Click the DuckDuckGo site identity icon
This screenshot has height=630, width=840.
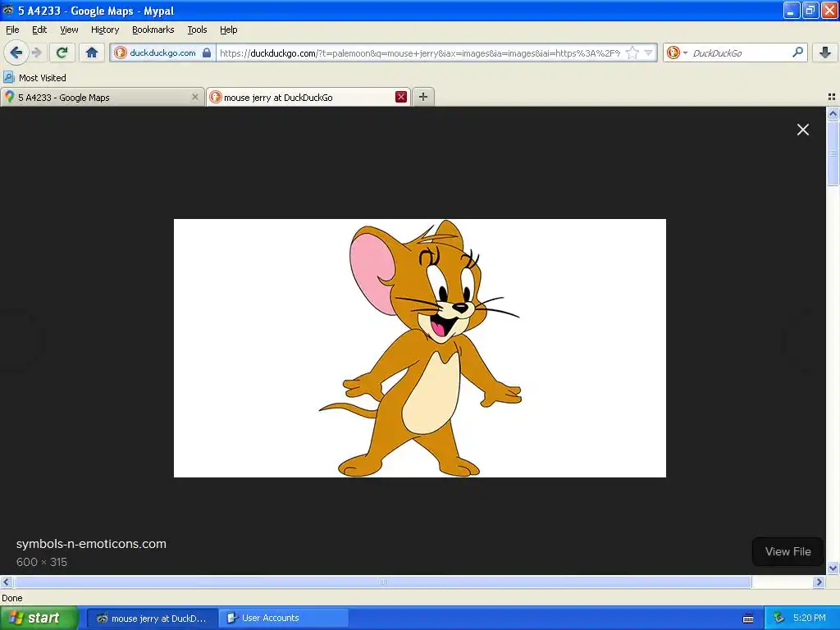pyautogui.click(x=121, y=52)
